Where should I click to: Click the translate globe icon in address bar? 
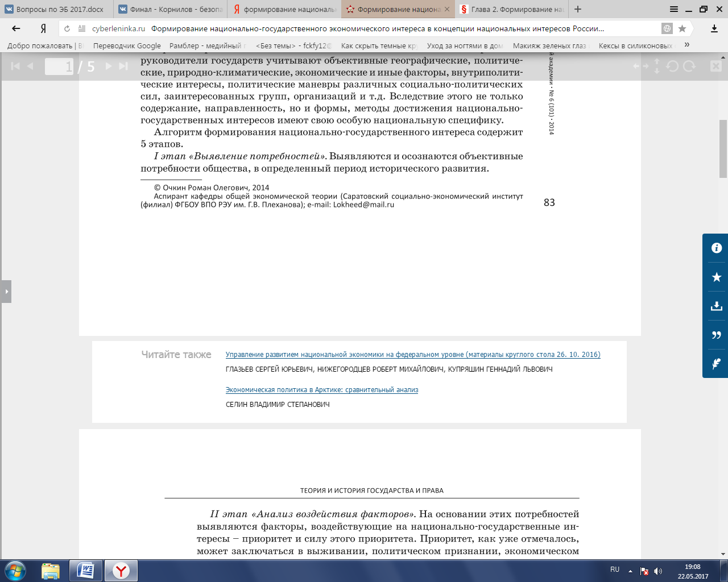[x=667, y=28]
